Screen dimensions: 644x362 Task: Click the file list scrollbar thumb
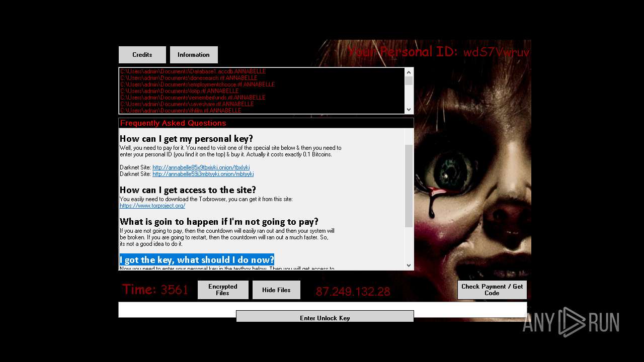point(409,81)
